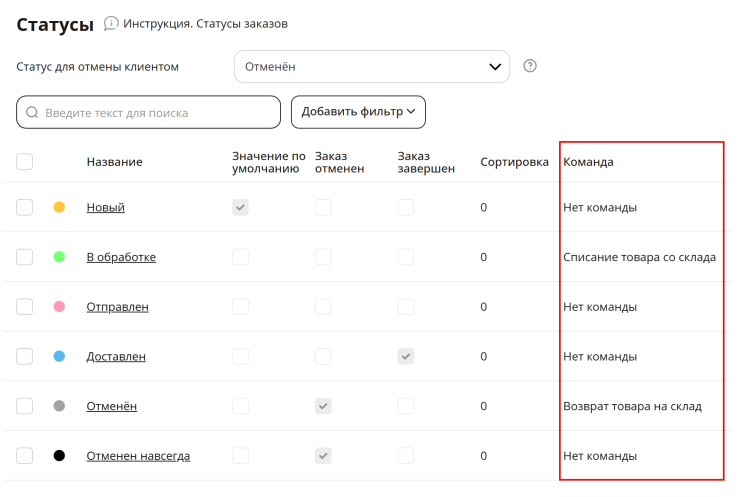Viewport: 740px width, 497px height.
Task: Click Нет команды in the Новый row
Action: pos(600,207)
